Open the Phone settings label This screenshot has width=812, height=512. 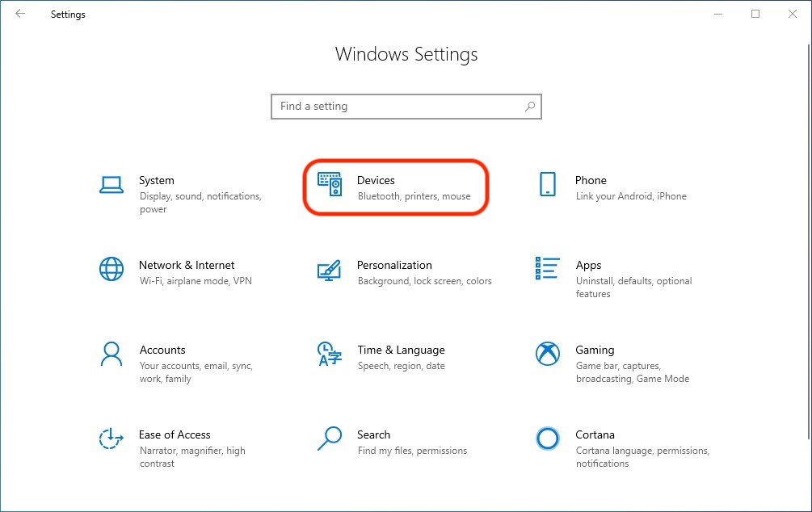pyautogui.click(x=591, y=180)
